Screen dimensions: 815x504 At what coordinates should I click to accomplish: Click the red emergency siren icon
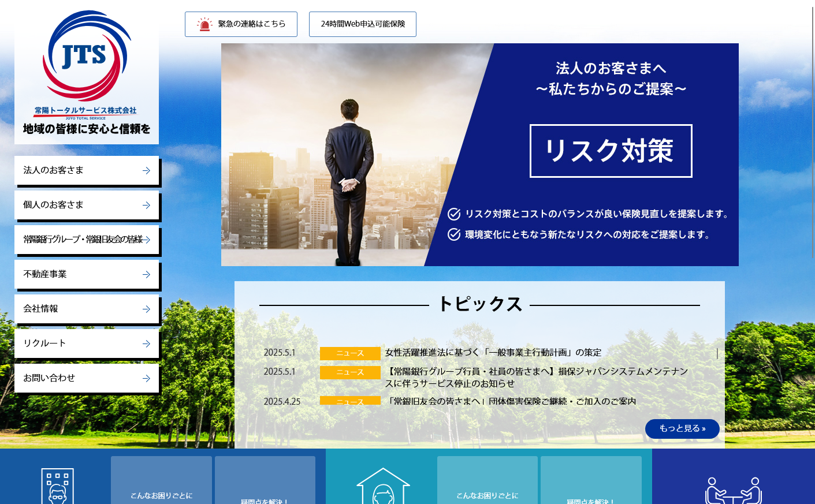click(x=204, y=24)
